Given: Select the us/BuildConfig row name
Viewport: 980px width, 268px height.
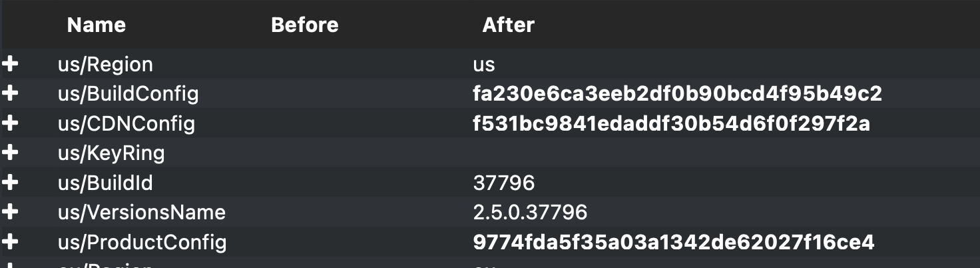Looking at the screenshot, I should [128, 94].
